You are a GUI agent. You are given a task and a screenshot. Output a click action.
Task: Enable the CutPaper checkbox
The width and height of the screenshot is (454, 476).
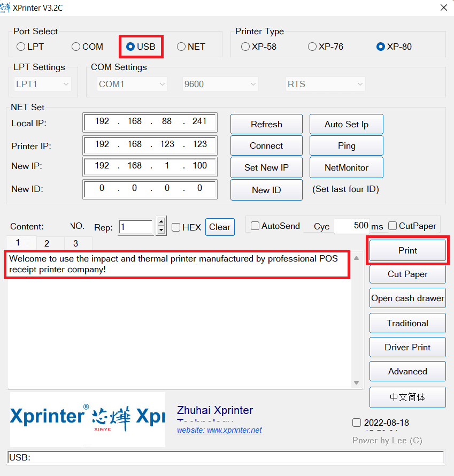pos(393,226)
